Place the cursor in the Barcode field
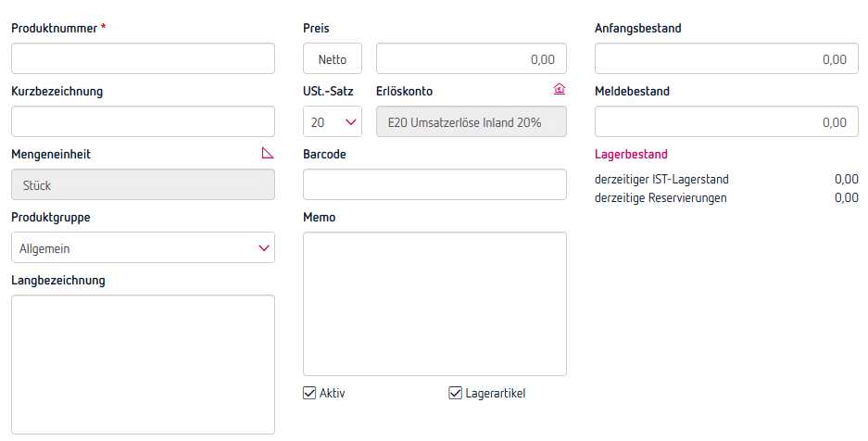This screenshot has height=441, width=868. [434, 184]
